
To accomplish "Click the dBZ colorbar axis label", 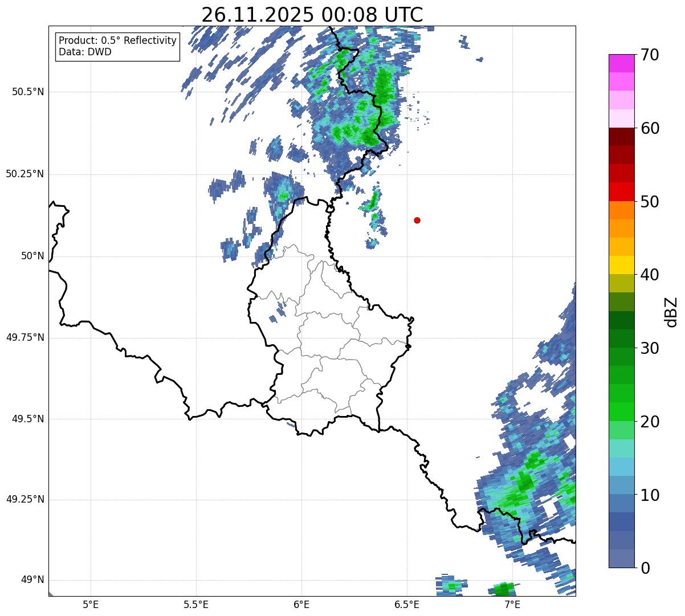I will pos(671,311).
